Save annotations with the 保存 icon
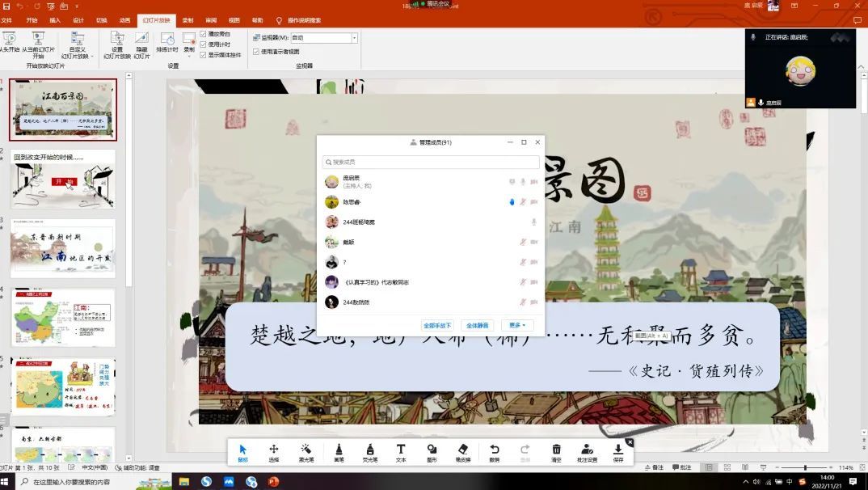This screenshot has width=868, height=490. click(x=618, y=450)
